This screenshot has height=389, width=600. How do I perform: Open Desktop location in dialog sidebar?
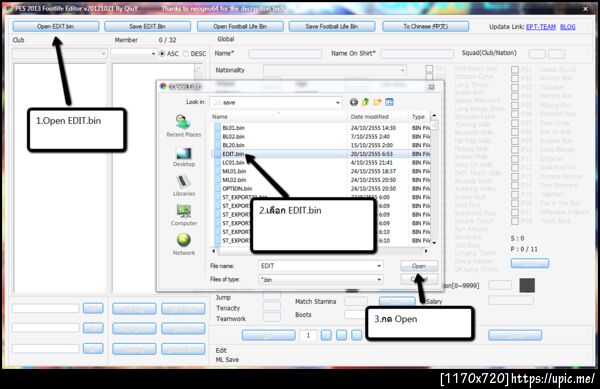coord(184,157)
